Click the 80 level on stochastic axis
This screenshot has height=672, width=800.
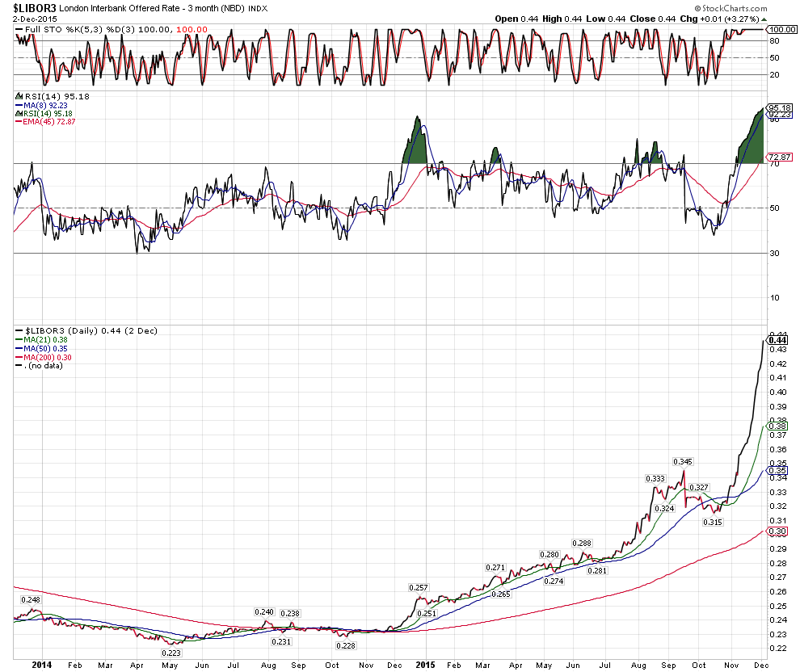click(774, 41)
